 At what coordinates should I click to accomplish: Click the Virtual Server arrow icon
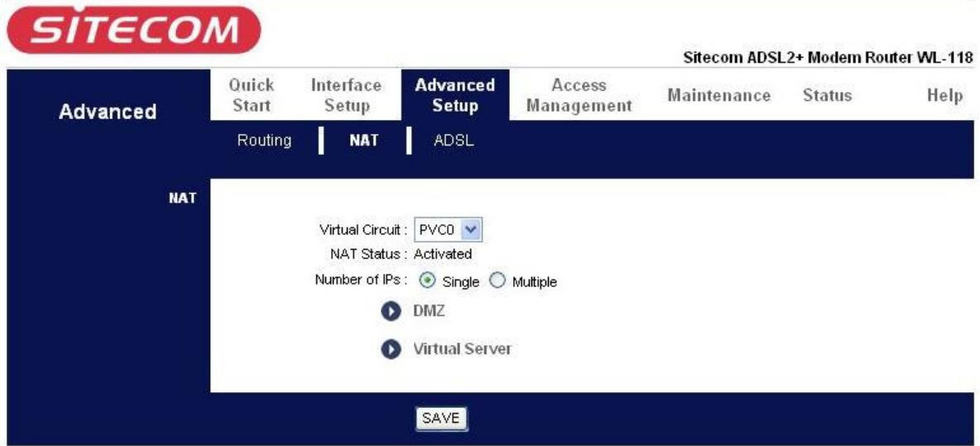coord(390,350)
